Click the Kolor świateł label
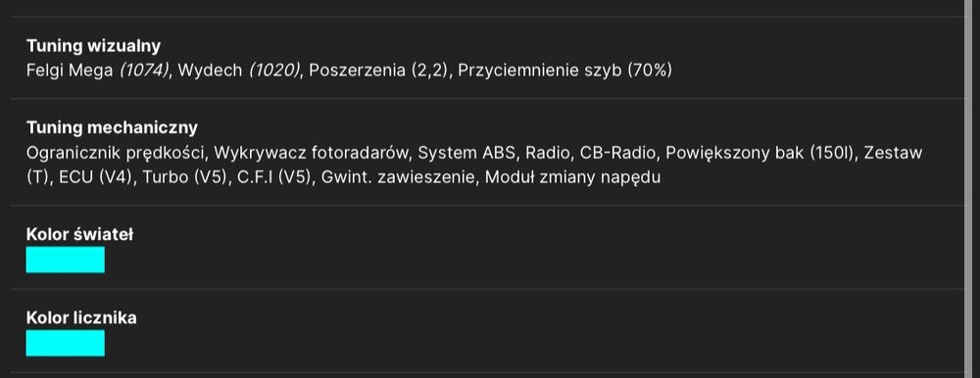The image size is (980, 378). tap(79, 234)
